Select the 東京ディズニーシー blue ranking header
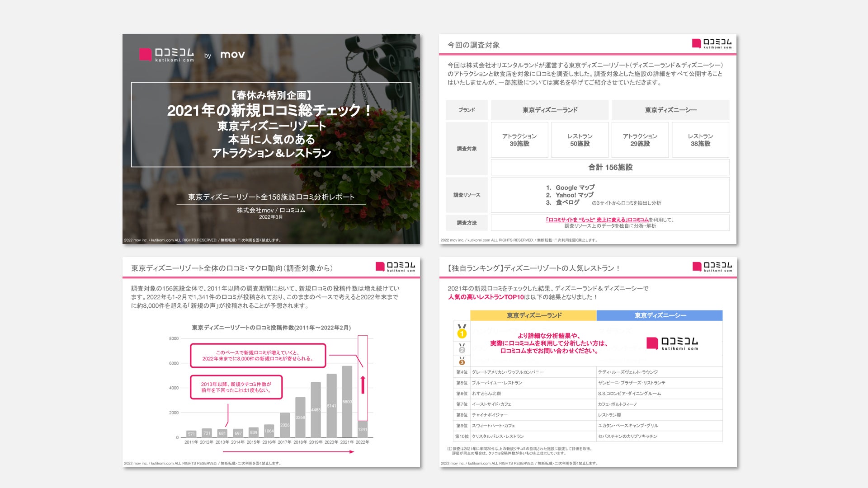Screen dimensions: 868x488 coord(660,315)
